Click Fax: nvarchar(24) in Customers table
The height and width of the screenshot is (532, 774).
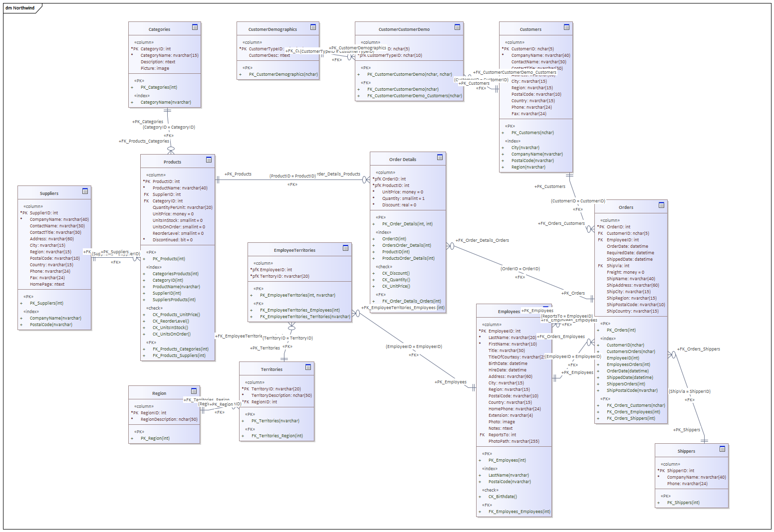tap(528, 114)
